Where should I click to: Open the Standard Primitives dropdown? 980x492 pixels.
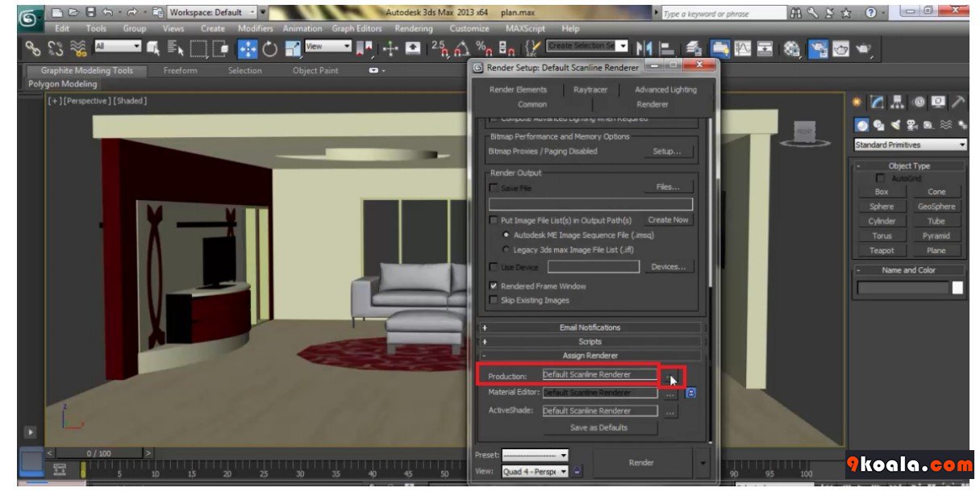pos(910,145)
